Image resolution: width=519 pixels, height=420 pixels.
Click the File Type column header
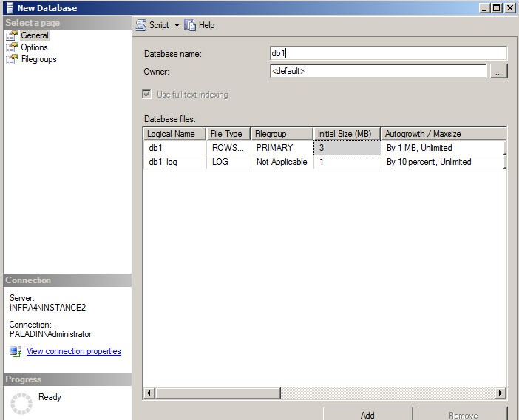click(228, 134)
